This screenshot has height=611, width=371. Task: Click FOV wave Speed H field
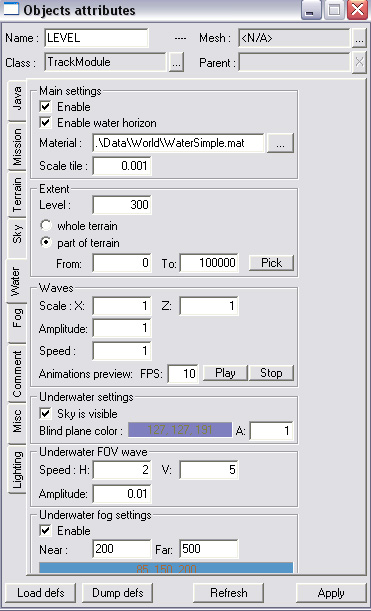click(x=122, y=470)
